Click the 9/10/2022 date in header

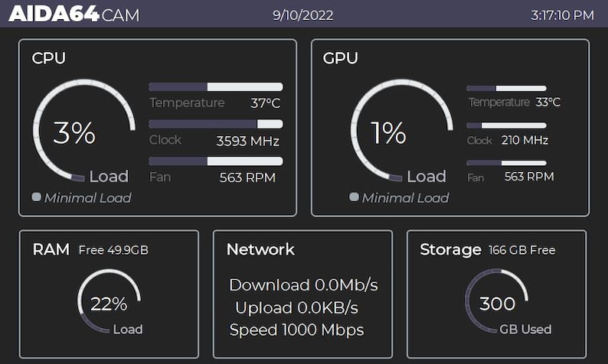pyautogui.click(x=302, y=15)
